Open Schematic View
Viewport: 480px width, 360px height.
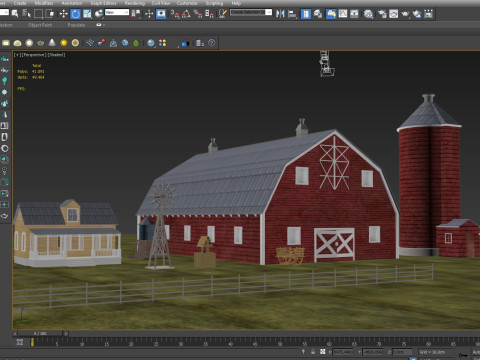(x=354, y=14)
